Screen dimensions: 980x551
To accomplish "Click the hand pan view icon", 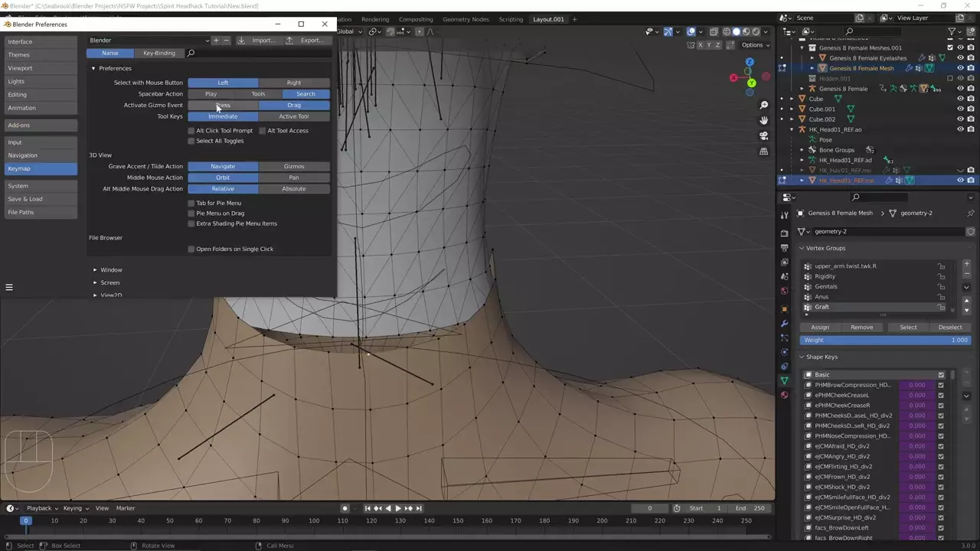I will 763,120.
